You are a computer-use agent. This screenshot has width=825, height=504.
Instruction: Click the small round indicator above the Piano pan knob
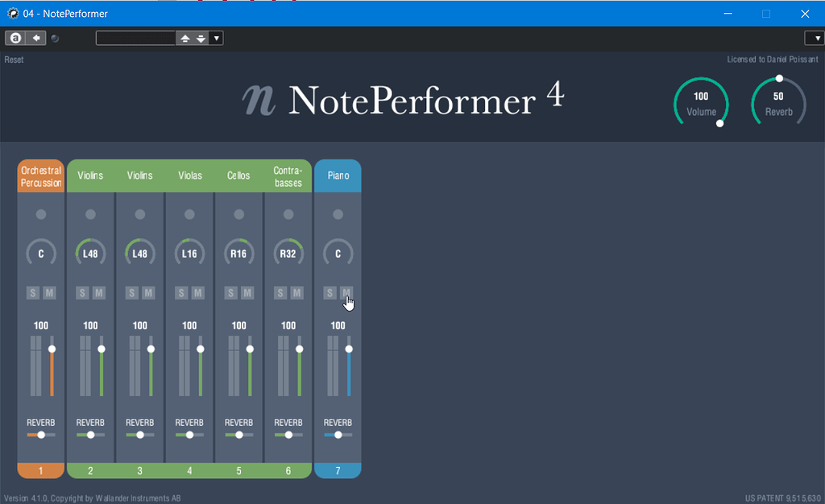click(338, 214)
